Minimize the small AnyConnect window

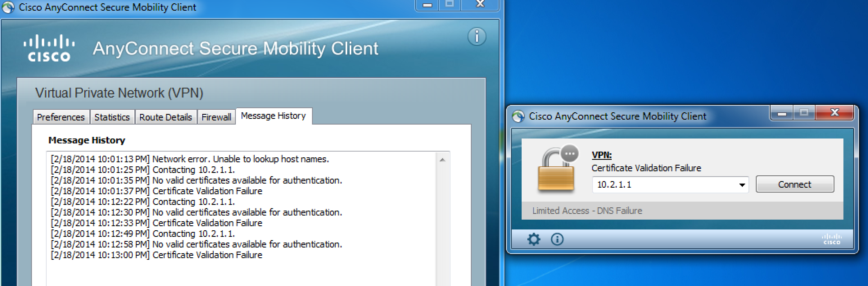click(782, 113)
